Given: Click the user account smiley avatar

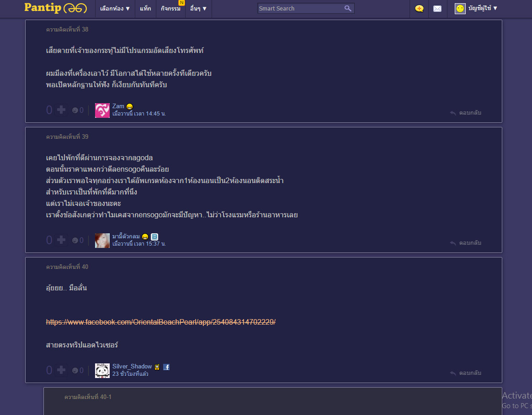Looking at the screenshot, I should pyautogui.click(x=460, y=9).
